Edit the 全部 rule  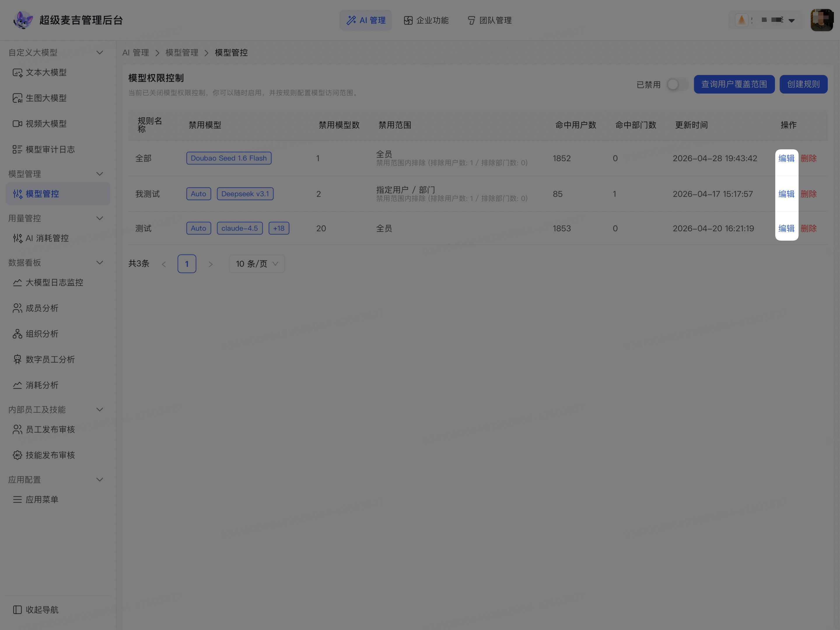tap(786, 158)
